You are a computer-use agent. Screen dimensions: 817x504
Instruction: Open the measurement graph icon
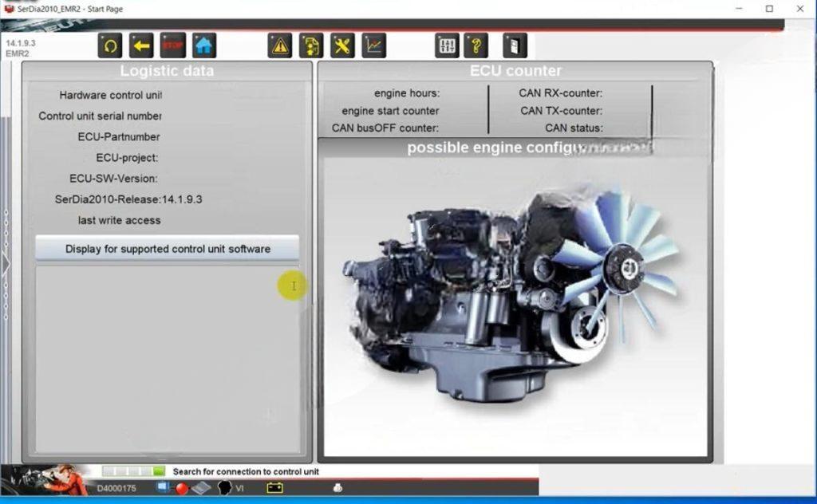(x=373, y=45)
